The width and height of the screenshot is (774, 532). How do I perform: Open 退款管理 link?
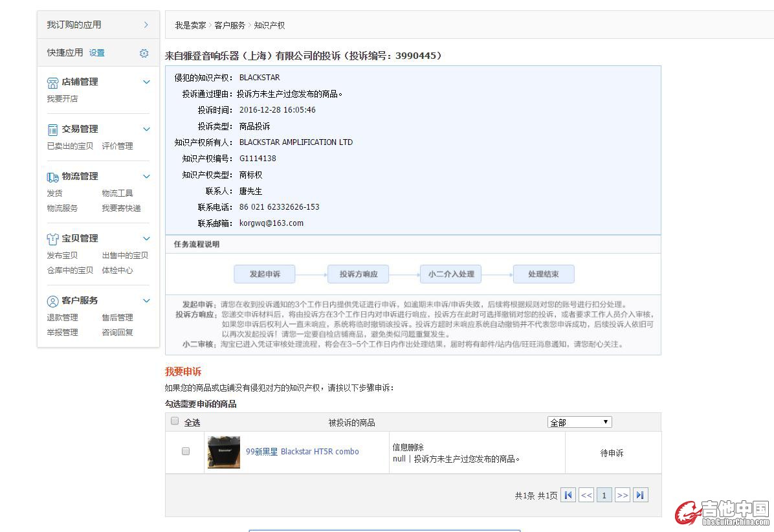(x=62, y=317)
